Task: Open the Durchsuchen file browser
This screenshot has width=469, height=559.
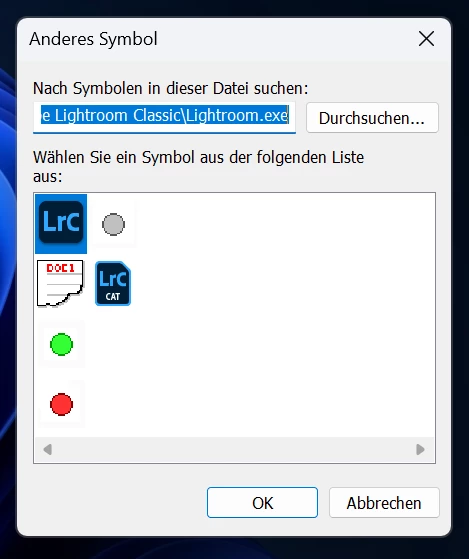Action: (372, 118)
